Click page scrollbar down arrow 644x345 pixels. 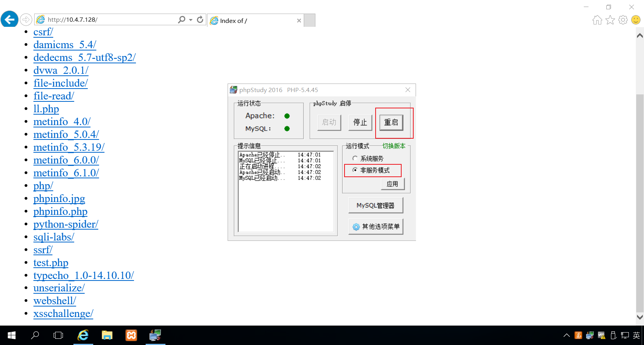[640, 317]
